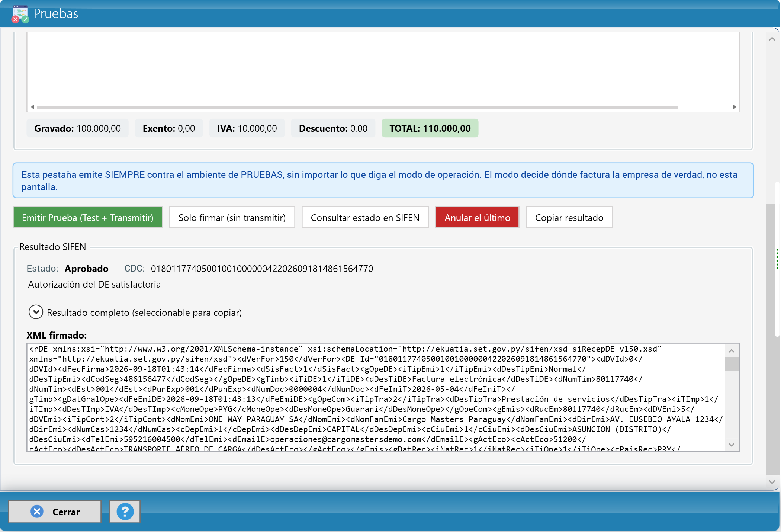Click the green dotted splitter grip
781x532 pixels.
pos(777,259)
